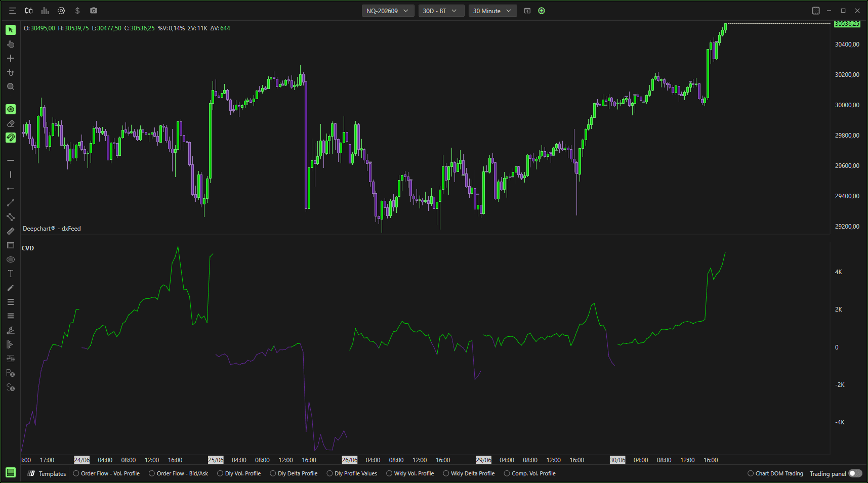Select Dly Delta Profile template

coord(294,473)
